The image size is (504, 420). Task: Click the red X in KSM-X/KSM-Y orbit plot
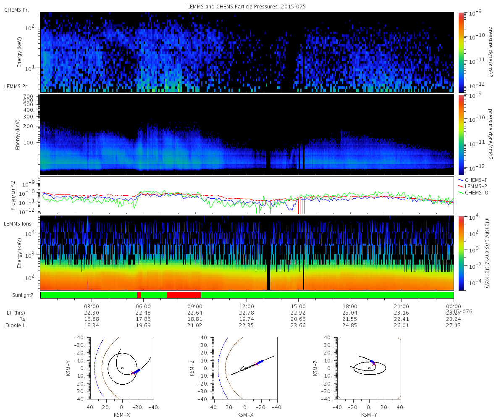pos(133,373)
